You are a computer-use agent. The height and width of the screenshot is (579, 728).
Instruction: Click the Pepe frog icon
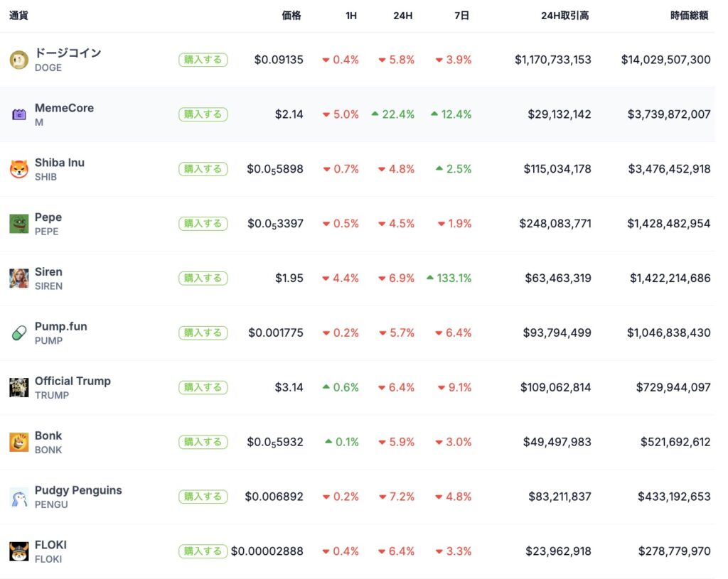[x=18, y=224]
